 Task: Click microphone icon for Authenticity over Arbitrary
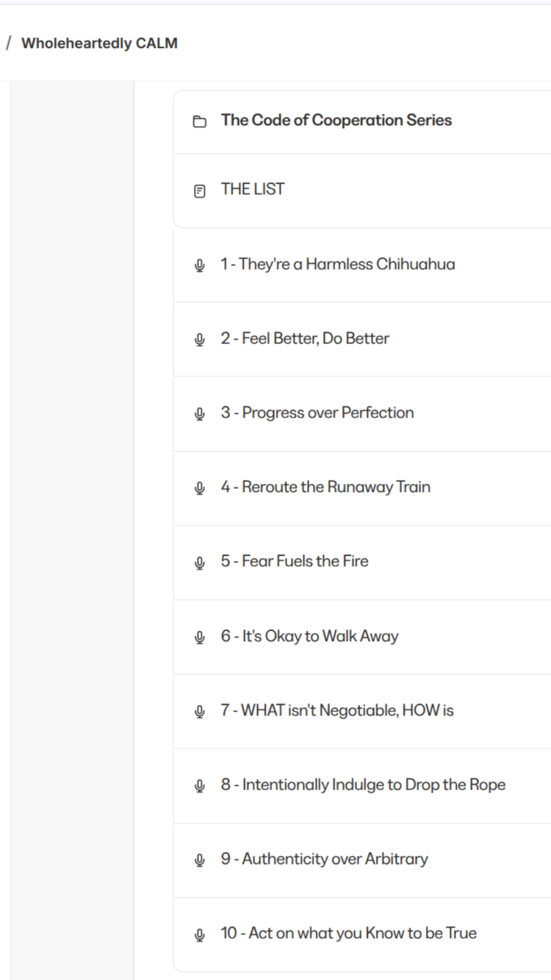199,860
